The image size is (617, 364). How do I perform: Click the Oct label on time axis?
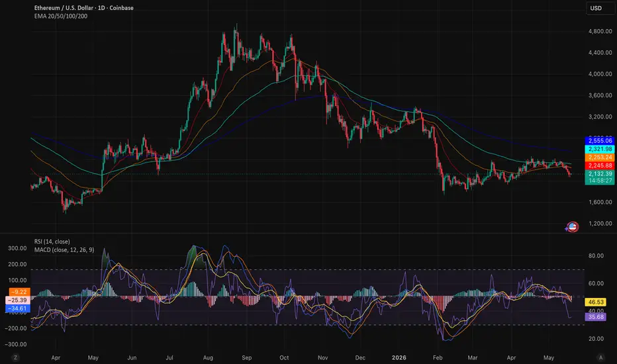[284, 357]
